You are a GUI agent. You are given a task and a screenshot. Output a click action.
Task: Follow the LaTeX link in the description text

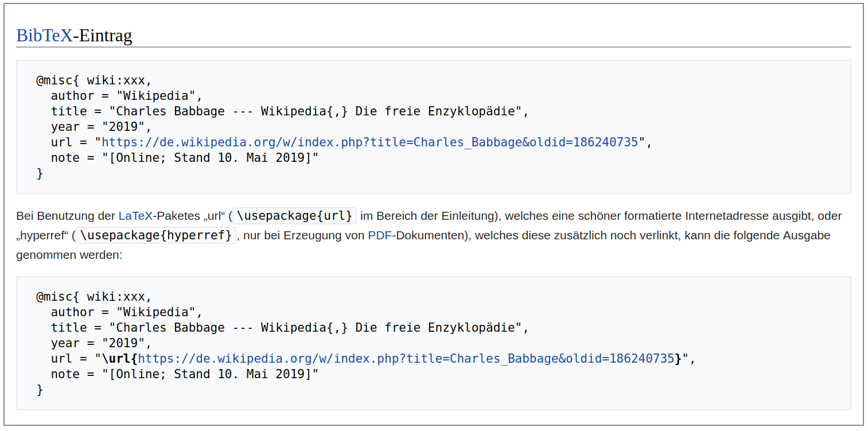pos(135,216)
